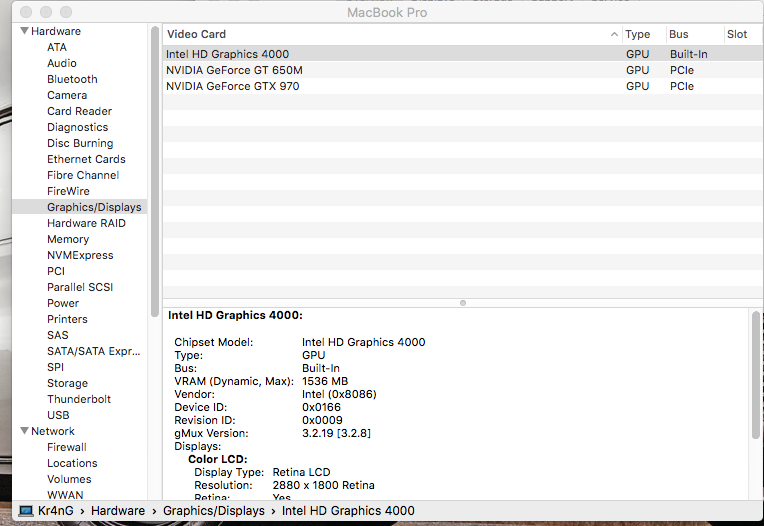Open Firewall under Network
The width and height of the screenshot is (764, 526).
pyautogui.click(x=67, y=447)
